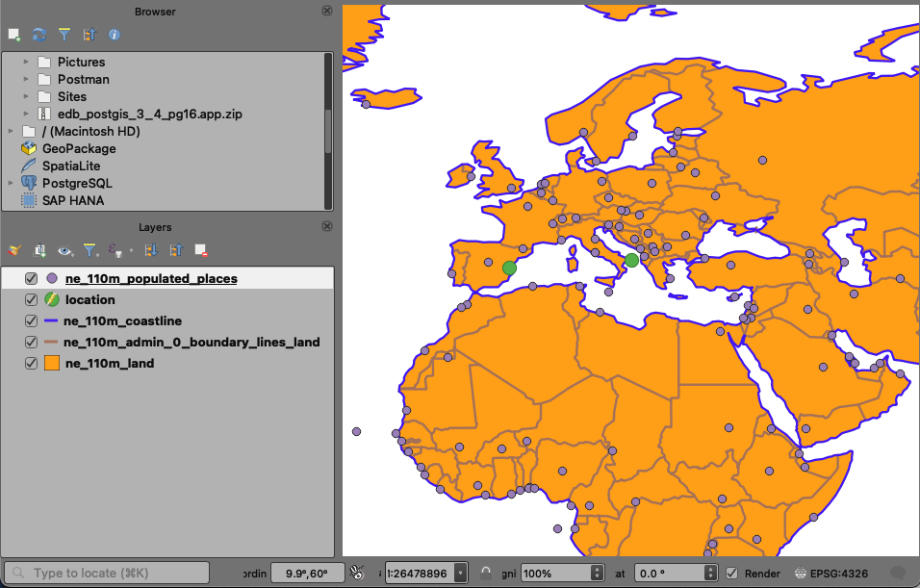Expand the PostgreSQL connections node

coord(11,183)
